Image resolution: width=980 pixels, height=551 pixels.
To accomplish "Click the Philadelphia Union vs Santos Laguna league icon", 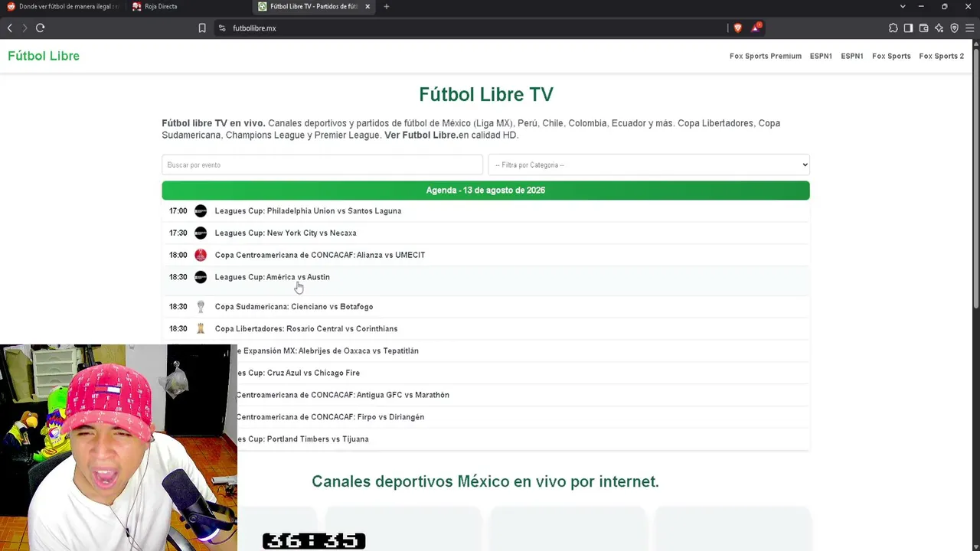I will tap(201, 211).
